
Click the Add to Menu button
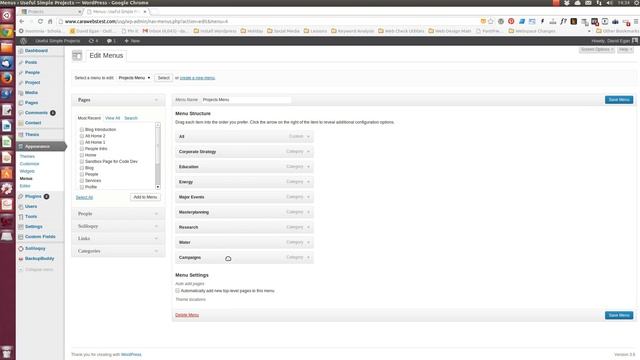[x=145, y=197]
